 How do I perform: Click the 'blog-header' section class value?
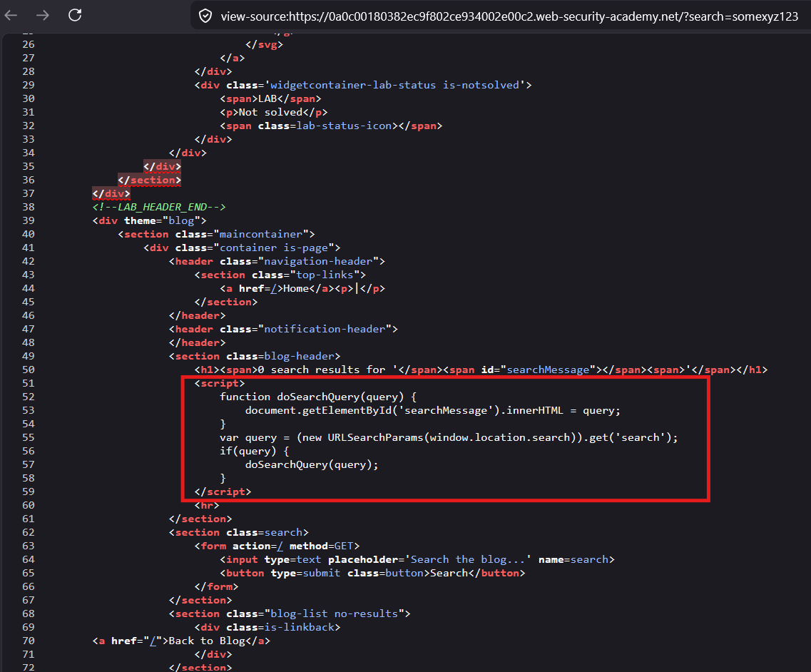point(299,357)
